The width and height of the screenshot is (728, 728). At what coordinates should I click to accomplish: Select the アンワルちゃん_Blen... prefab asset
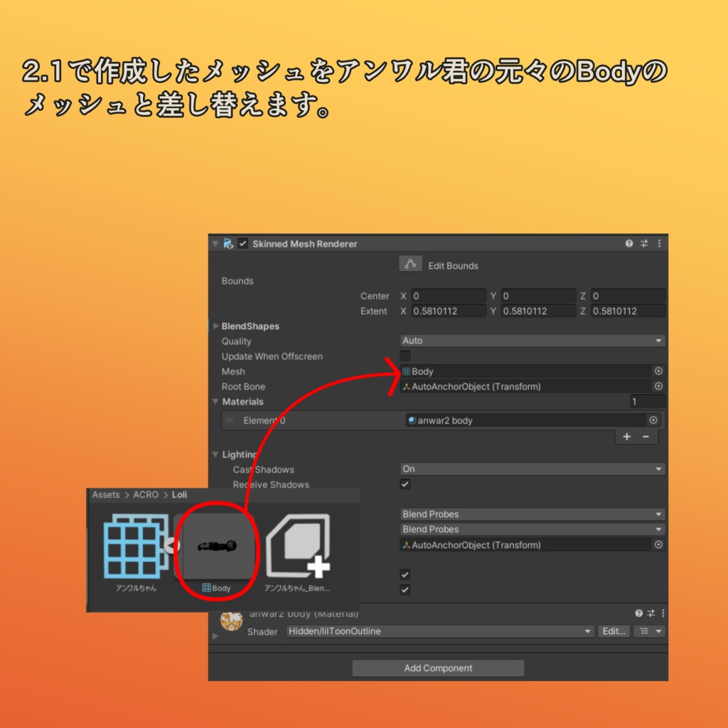(x=298, y=546)
